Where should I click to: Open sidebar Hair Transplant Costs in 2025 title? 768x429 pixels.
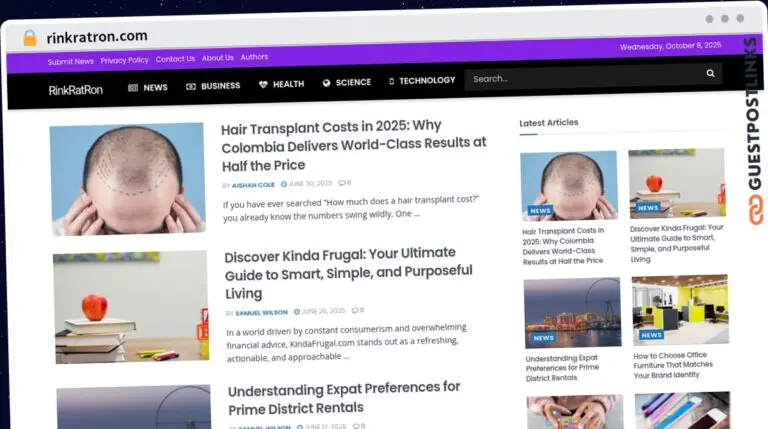pos(563,246)
